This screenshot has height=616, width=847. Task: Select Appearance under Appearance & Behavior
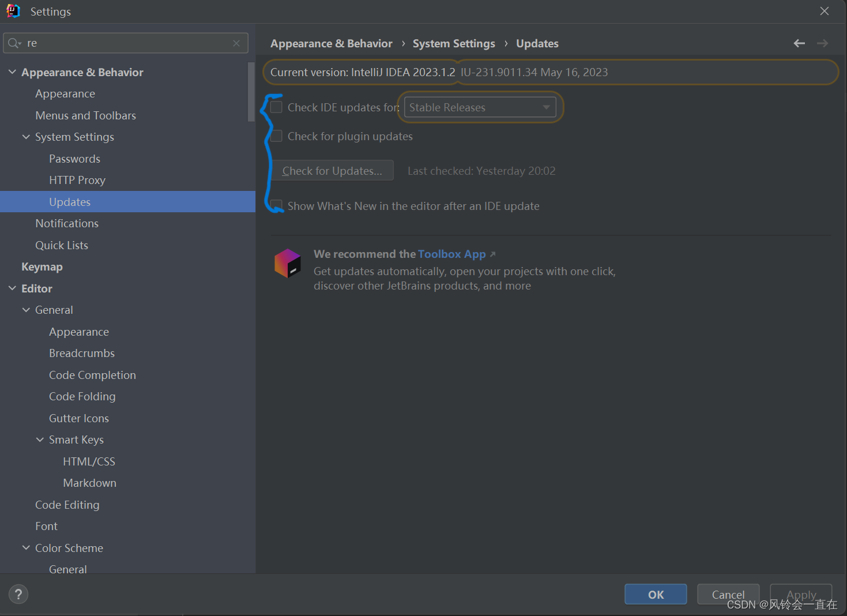pyautogui.click(x=65, y=93)
